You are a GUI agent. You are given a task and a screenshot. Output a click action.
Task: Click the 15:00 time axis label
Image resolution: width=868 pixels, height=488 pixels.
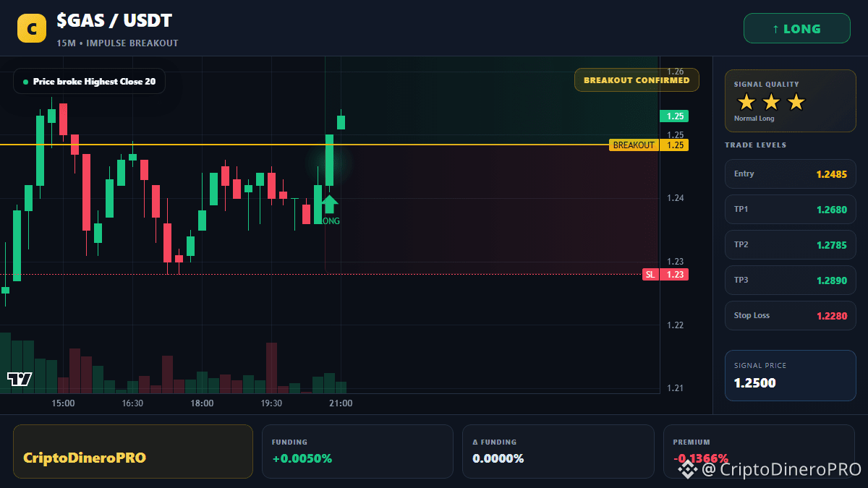pyautogui.click(x=63, y=403)
